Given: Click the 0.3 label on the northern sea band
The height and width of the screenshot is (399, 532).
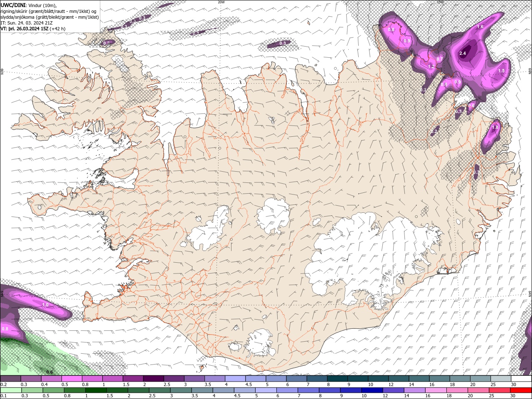Looking at the screenshot, I should pos(283,43).
